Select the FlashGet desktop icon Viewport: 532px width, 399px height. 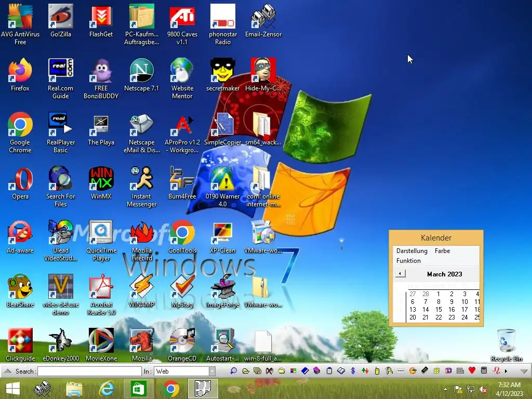(x=101, y=21)
